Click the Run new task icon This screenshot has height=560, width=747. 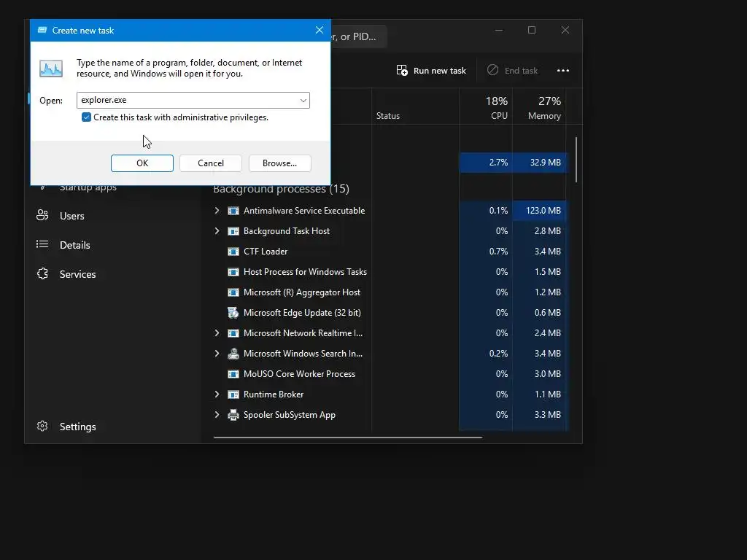402,71
